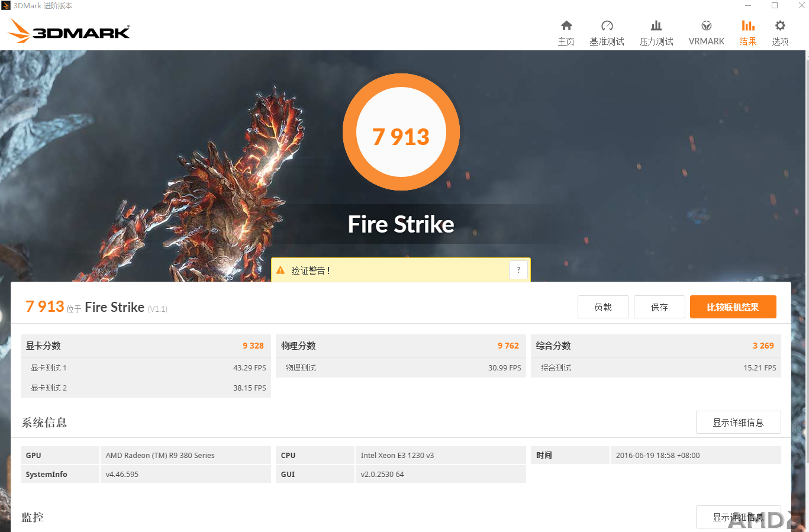Click the 监控 section heading
Viewport: 809px width, 532px height.
click(33, 517)
